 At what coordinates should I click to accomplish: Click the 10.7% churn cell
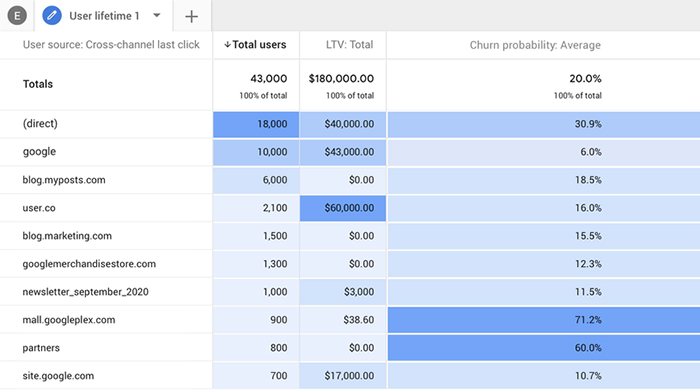click(544, 376)
